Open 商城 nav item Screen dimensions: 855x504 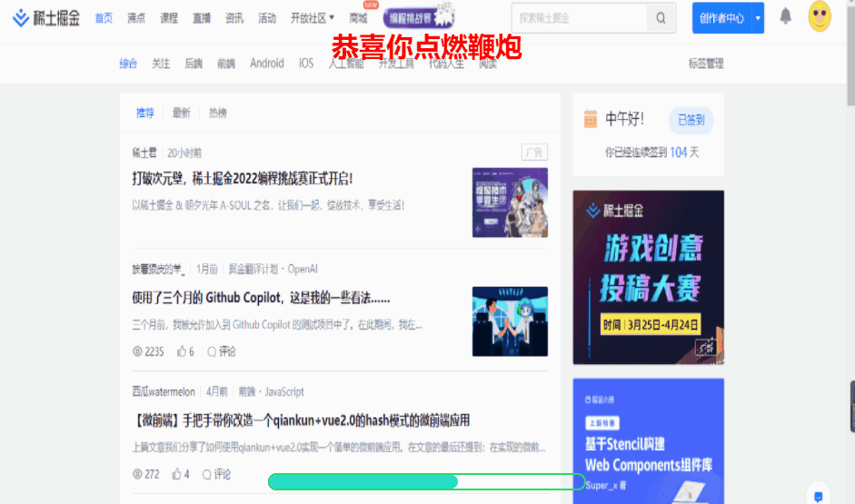pos(358,18)
